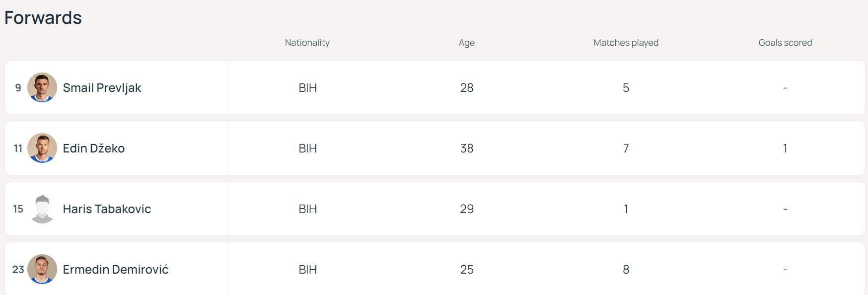Click jersey number 9 beside Prevljak
The height and width of the screenshot is (295, 868).
click(18, 88)
